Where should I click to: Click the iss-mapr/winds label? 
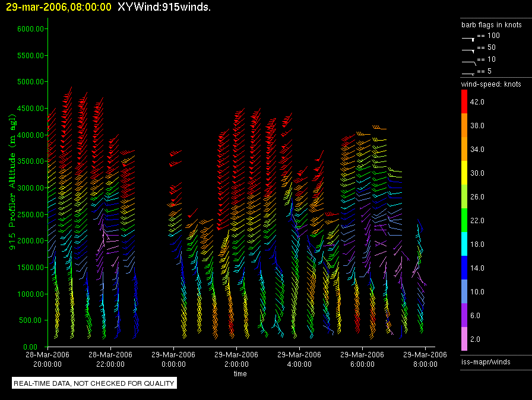click(486, 361)
